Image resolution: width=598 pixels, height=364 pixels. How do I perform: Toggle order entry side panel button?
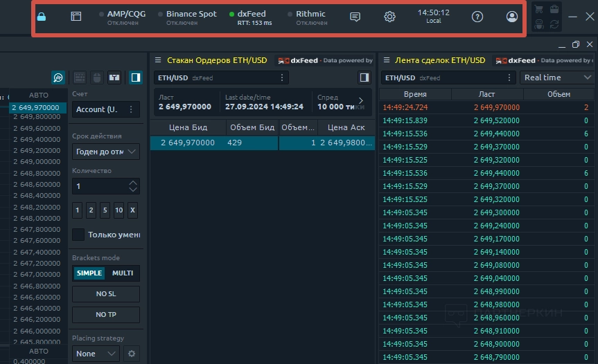tap(136, 78)
